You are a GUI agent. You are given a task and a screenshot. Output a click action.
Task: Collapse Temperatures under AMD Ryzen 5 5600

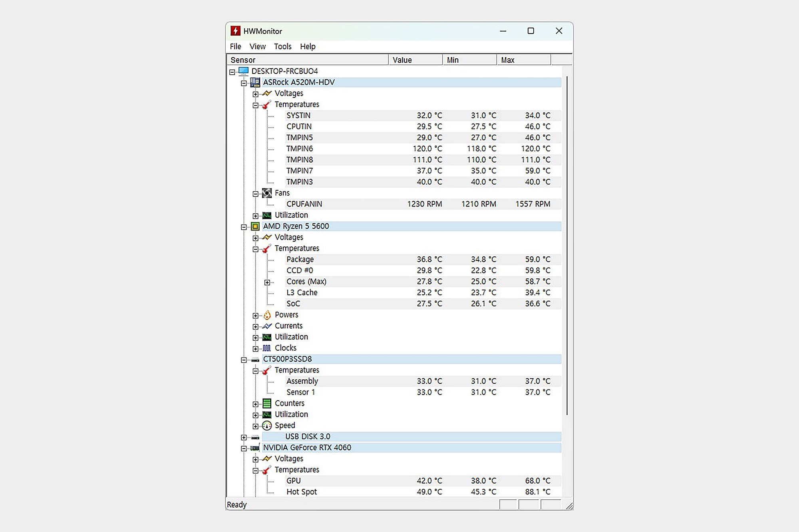pos(256,249)
